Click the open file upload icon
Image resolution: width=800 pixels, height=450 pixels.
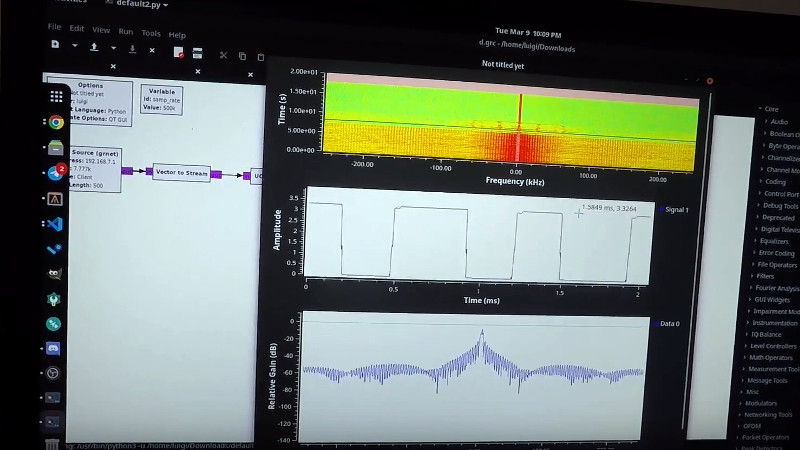pyautogui.click(x=94, y=47)
